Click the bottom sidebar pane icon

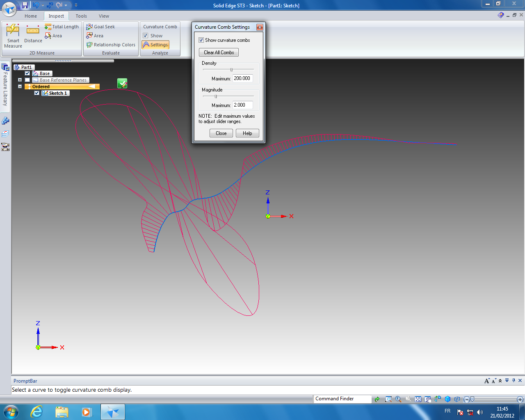[x=5, y=147]
